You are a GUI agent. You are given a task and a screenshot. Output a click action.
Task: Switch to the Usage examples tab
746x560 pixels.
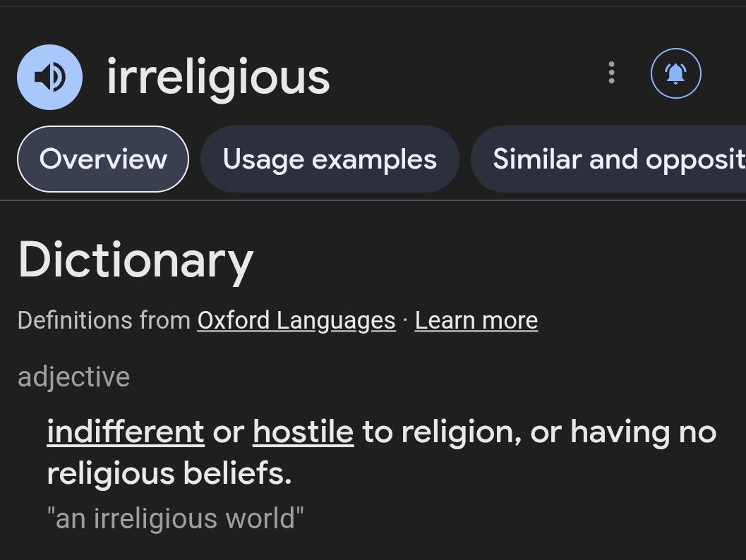(x=330, y=159)
